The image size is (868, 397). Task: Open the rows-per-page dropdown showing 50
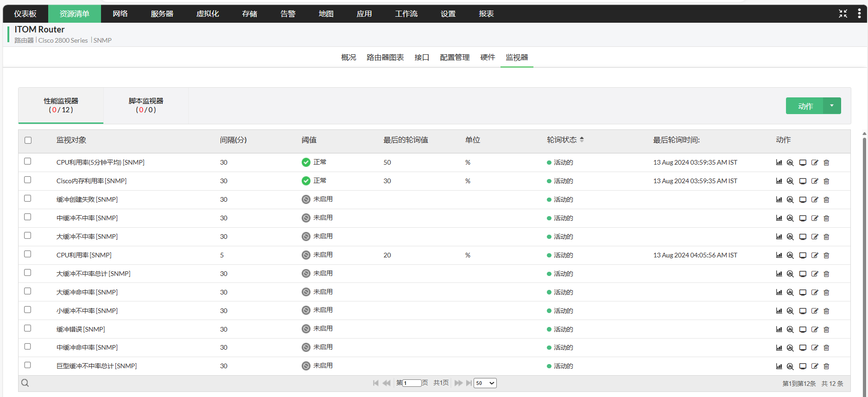485,383
